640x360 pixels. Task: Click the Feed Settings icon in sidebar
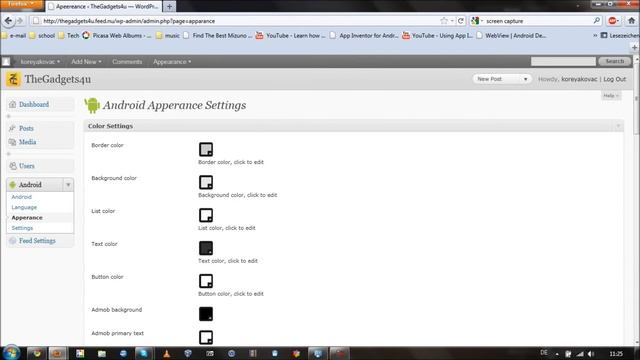pyautogui.click(x=12, y=241)
